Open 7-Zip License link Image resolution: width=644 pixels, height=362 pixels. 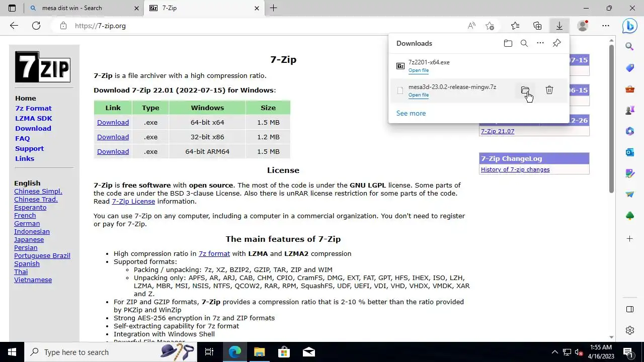point(133,201)
